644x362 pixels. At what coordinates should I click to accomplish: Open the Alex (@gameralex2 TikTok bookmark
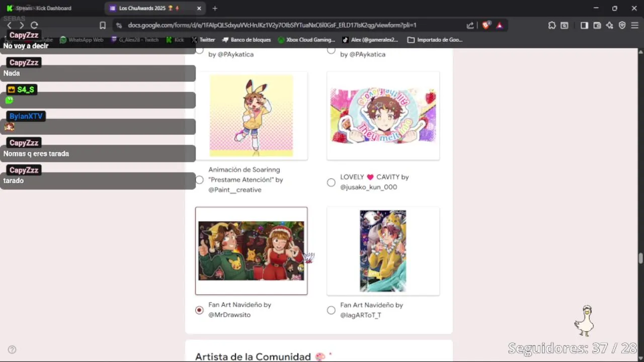pyautogui.click(x=370, y=40)
